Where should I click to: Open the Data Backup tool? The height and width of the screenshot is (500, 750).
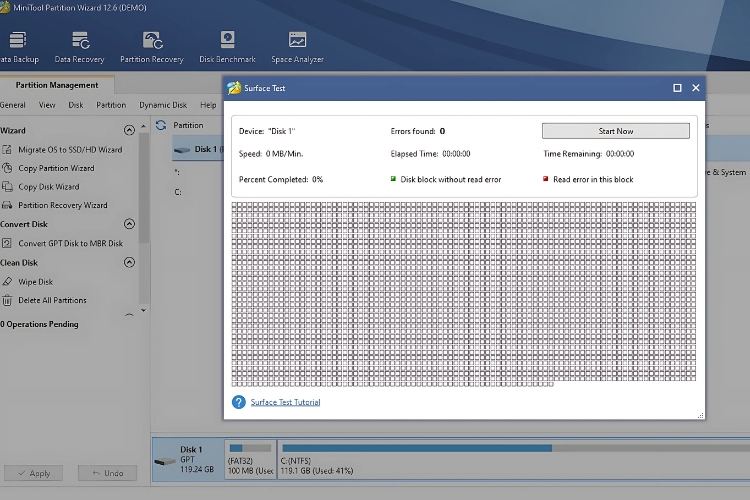15,46
